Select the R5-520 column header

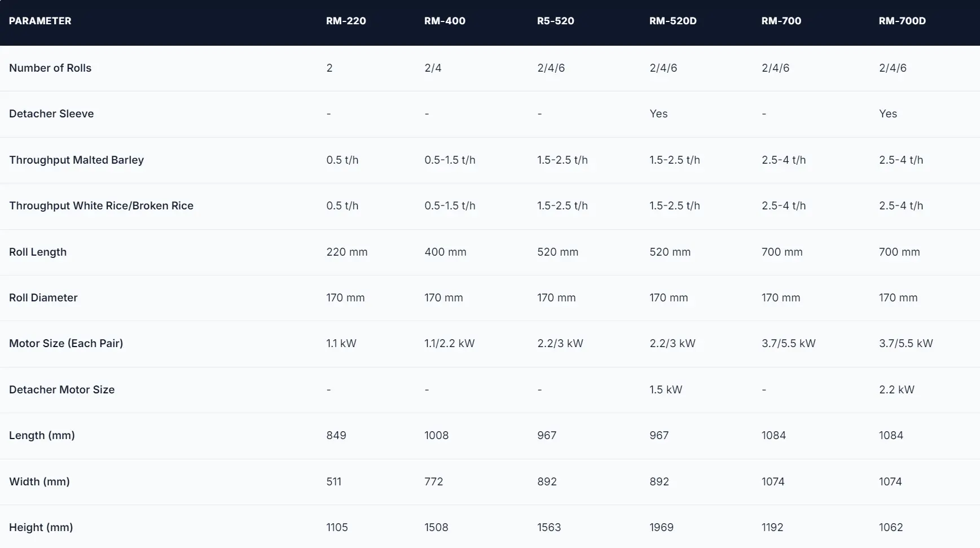pyautogui.click(x=555, y=21)
